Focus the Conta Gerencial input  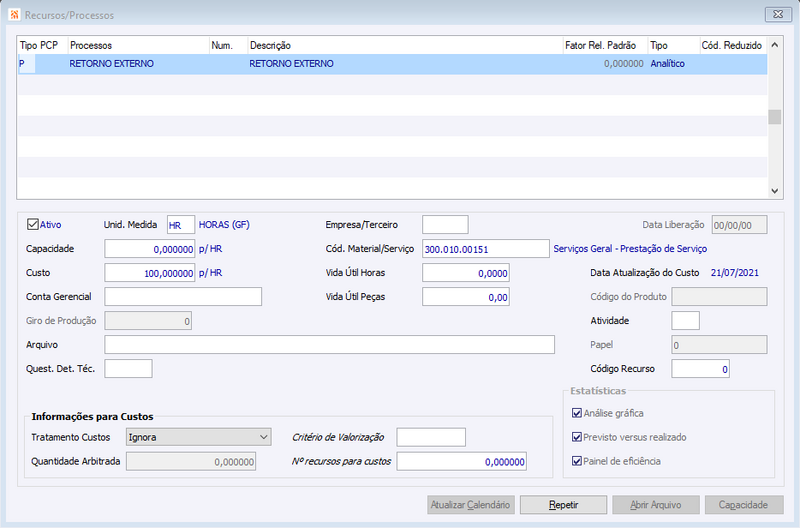coord(182,297)
